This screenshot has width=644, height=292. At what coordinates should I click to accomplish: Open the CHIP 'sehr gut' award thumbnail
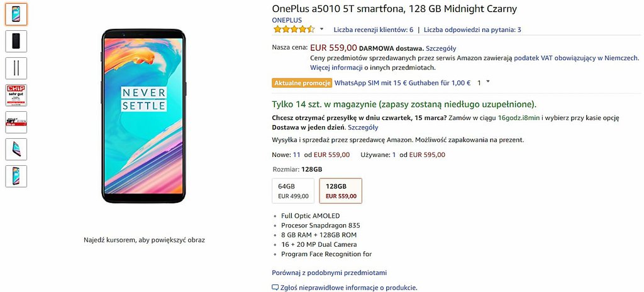click(x=16, y=95)
